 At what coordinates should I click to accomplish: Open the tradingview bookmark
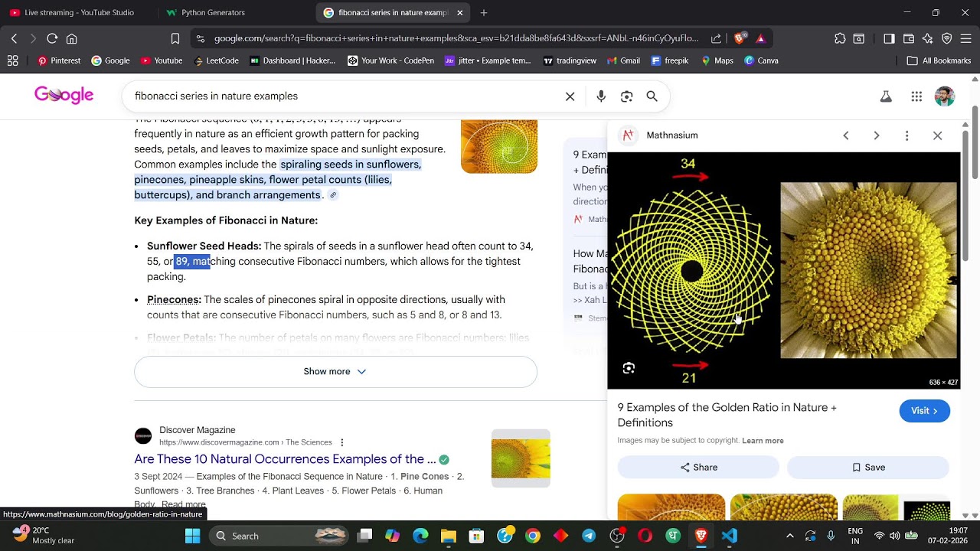(x=570, y=60)
